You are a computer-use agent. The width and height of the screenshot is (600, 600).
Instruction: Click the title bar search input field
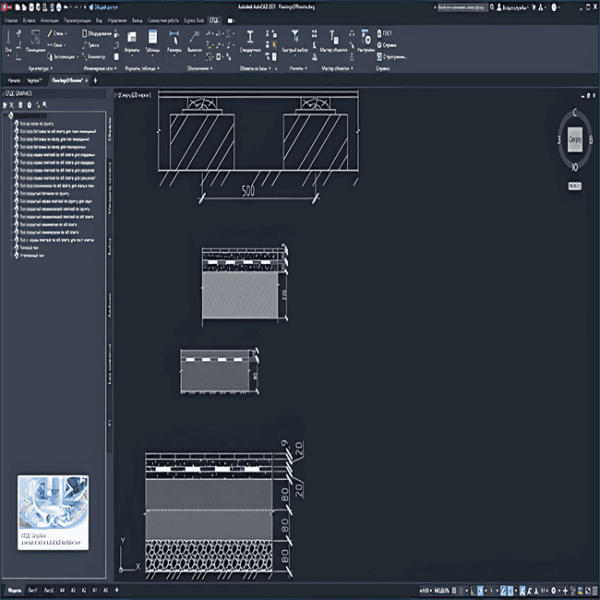point(462,7)
